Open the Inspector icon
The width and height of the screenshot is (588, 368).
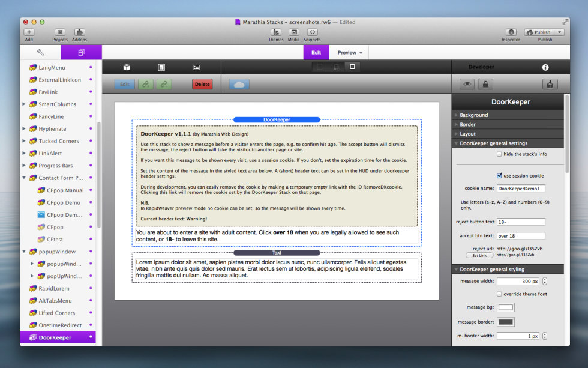click(x=511, y=32)
